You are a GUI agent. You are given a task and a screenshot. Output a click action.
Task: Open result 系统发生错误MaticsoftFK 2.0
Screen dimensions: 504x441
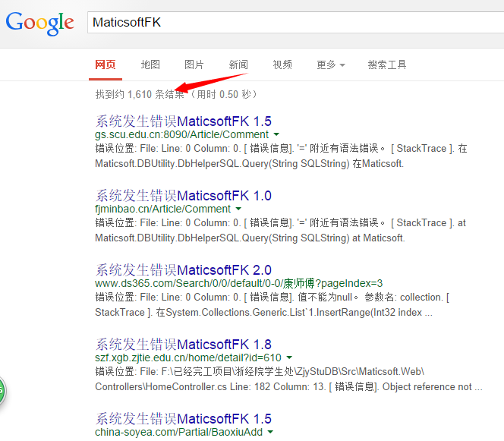pos(183,270)
